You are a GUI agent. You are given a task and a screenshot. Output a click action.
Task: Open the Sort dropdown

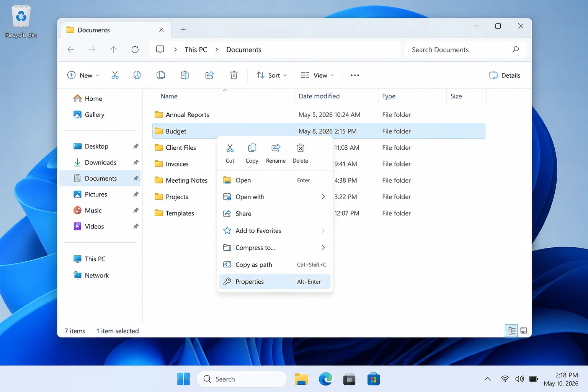tap(271, 75)
